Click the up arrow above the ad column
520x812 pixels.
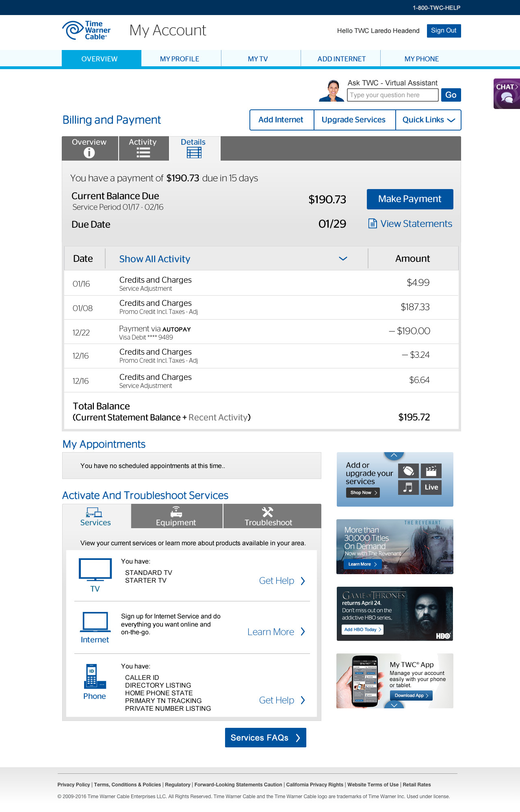coord(394,455)
